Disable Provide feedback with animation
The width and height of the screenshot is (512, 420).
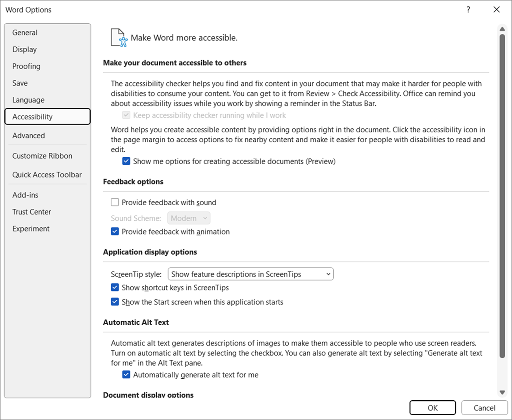[115, 231]
